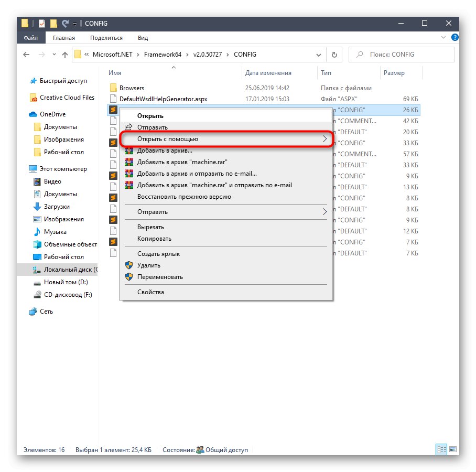Sort by the Размер column header

point(394,73)
